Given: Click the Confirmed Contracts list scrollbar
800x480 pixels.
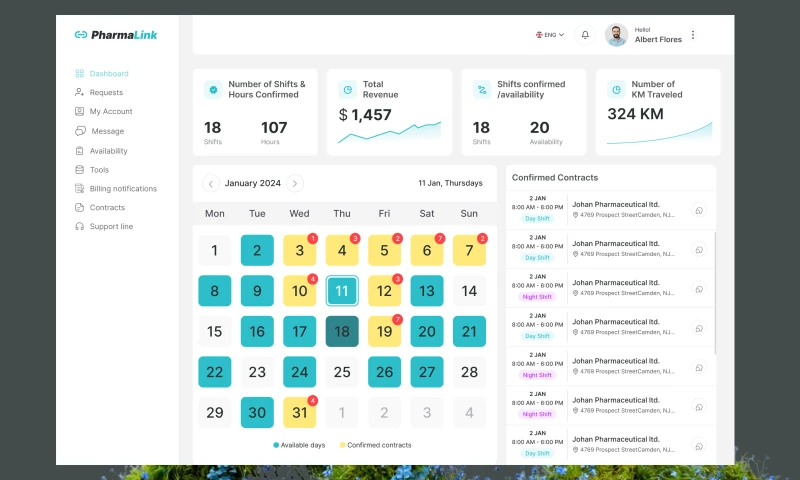Looking at the screenshot, I should click(x=715, y=293).
